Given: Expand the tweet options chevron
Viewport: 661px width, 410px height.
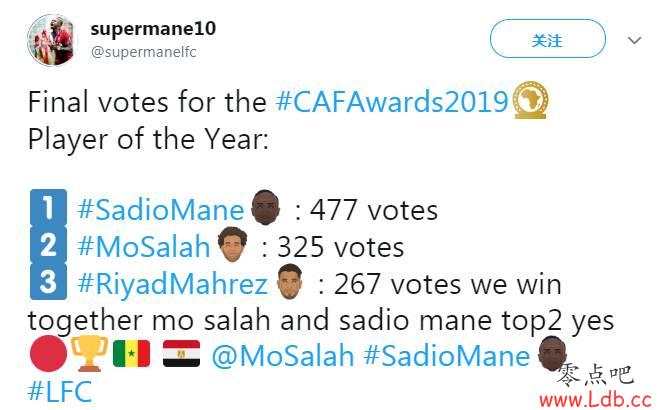Looking at the screenshot, I should coord(634,41).
